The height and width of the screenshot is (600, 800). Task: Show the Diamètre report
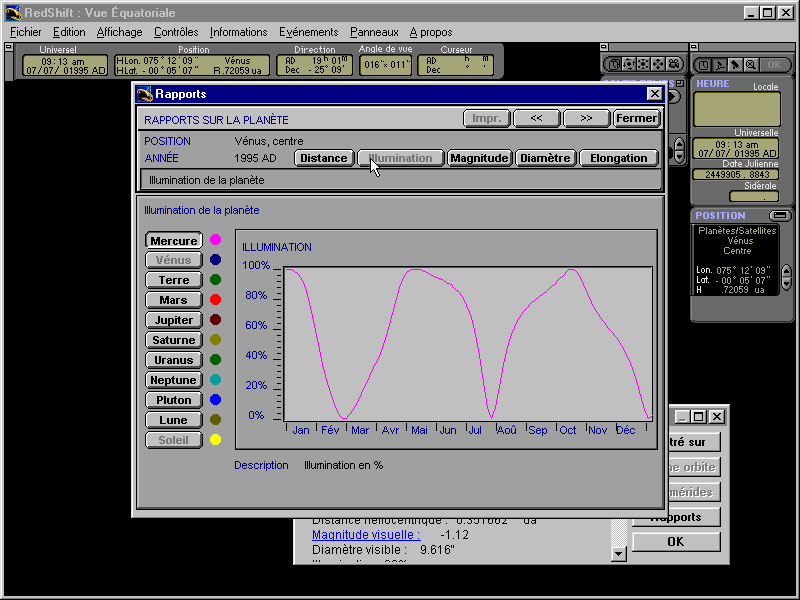click(545, 158)
